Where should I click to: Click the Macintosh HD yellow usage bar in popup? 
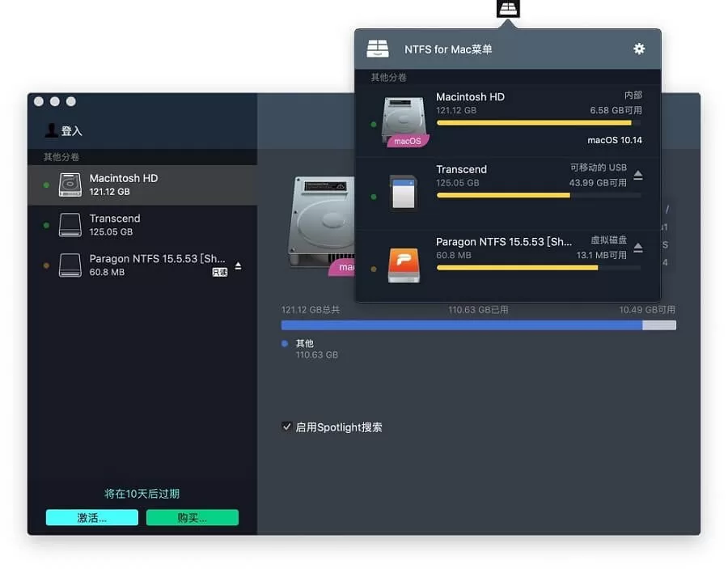[x=539, y=123]
